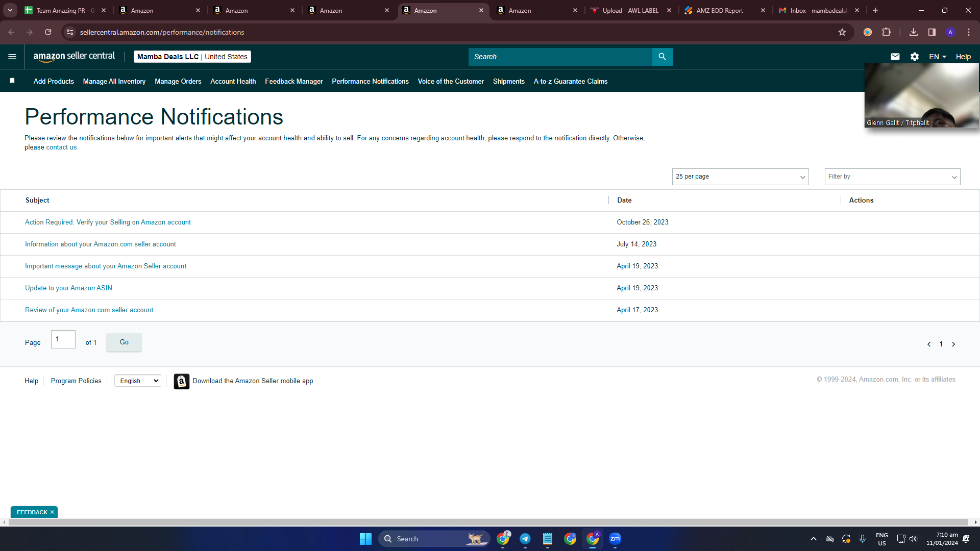Switch to the Team Amazing PR tab

(65, 10)
